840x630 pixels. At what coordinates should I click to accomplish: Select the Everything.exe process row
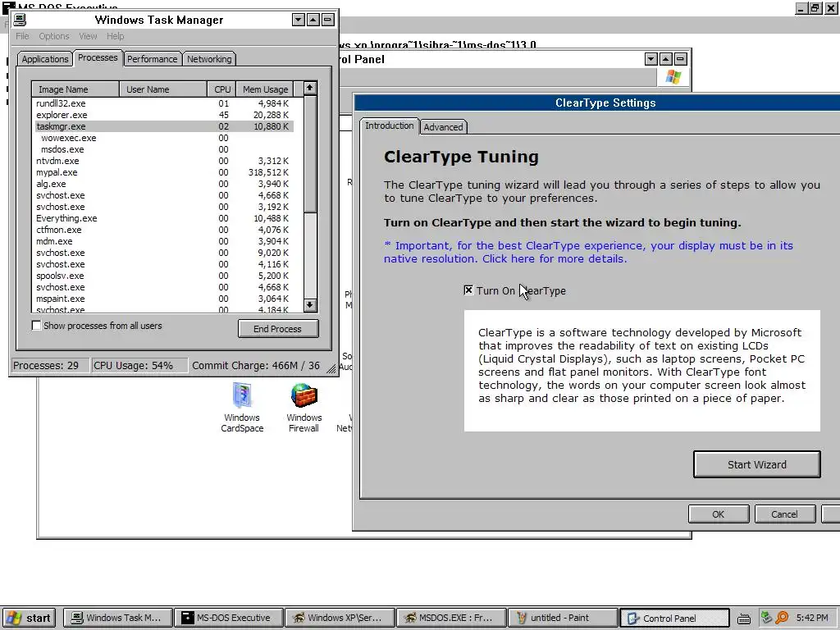pyautogui.click(x=163, y=218)
